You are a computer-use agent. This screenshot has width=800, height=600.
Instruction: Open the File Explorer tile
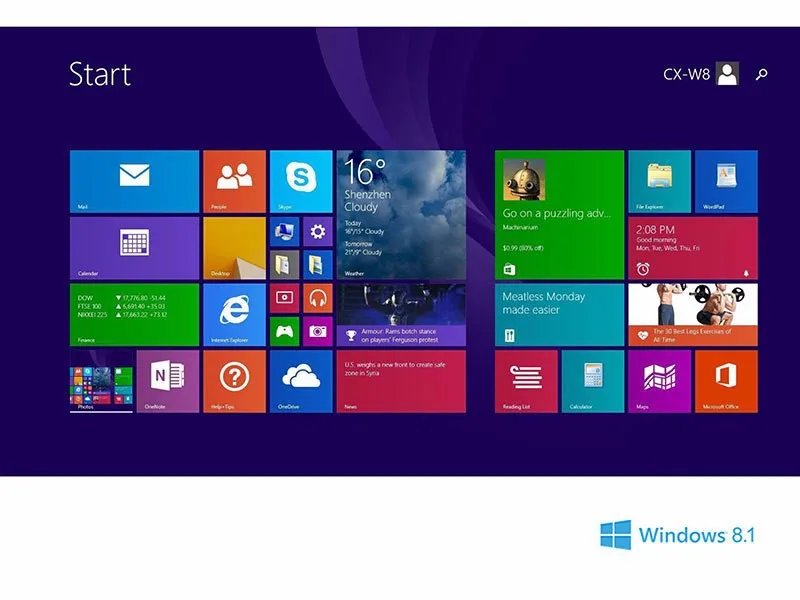click(x=660, y=182)
